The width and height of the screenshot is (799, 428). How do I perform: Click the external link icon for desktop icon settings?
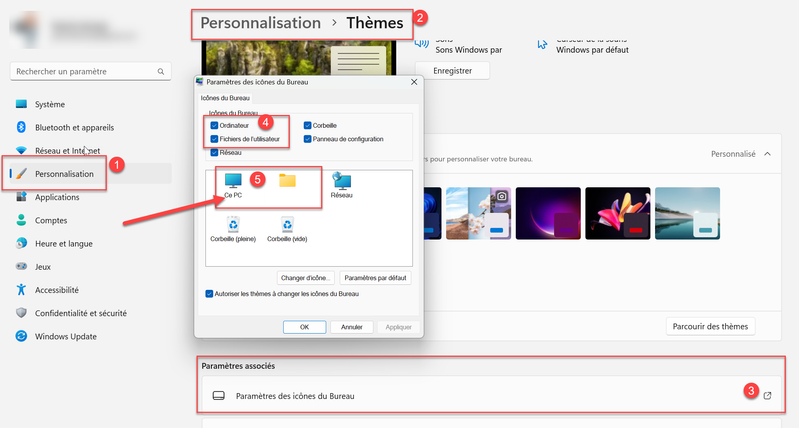click(x=767, y=395)
